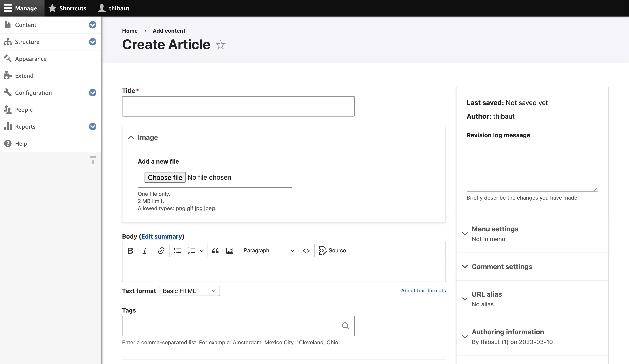
Task: Open the Text format dropdown
Action: click(x=189, y=291)
